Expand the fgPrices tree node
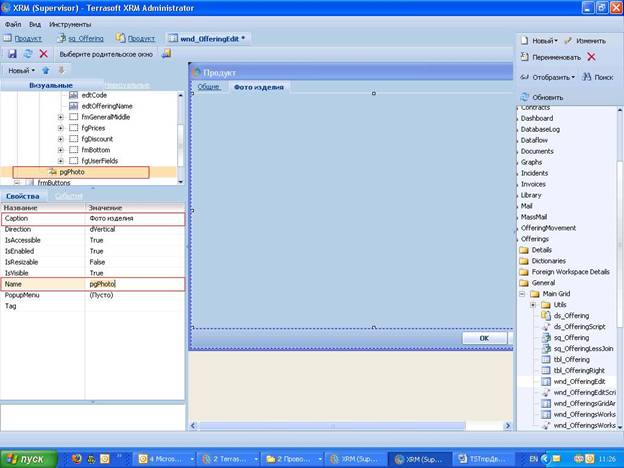This screenshot has width=624, height=468. (60, 128)
